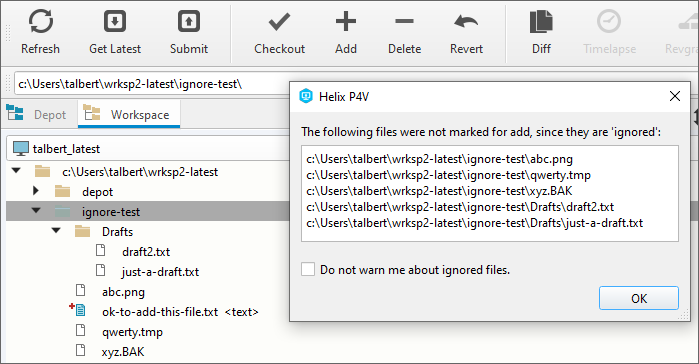699x364 pixels.
Task: Switch to the Depot tab
Action: click(x=37, y=114)
